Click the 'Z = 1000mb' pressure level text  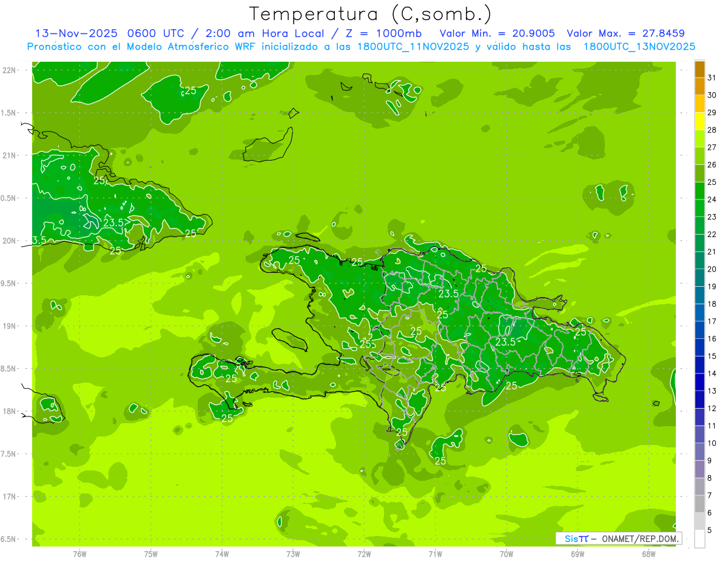(x=385, y=33)
